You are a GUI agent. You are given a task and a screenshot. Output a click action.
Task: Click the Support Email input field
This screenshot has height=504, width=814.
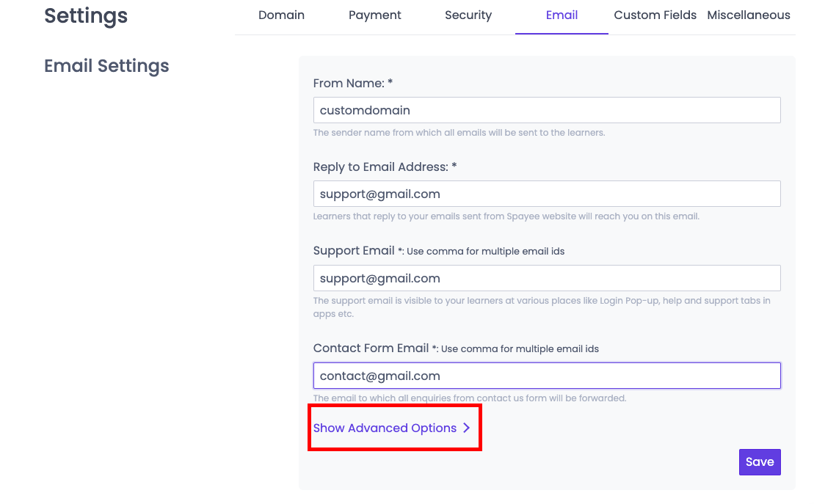[547, 278]
